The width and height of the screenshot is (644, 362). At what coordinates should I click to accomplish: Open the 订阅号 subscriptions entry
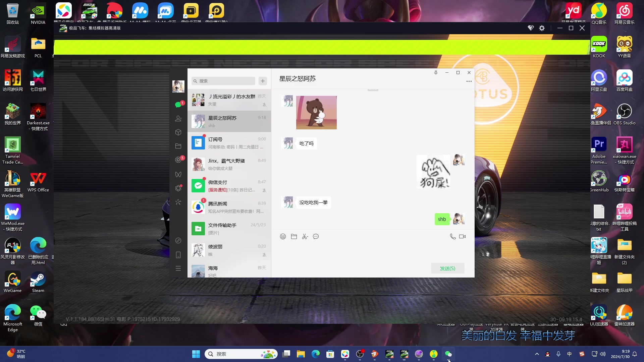(x=229, y=143)
